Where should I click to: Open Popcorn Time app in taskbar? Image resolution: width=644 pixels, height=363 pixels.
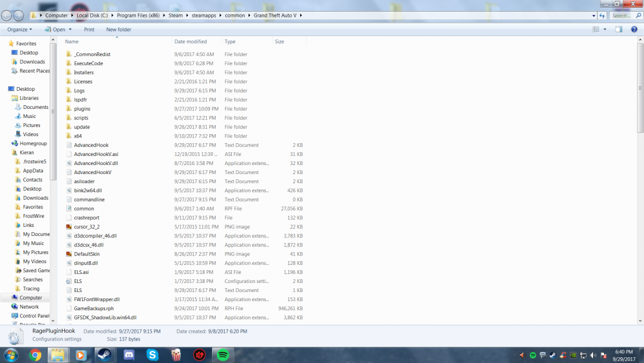pos(176,355)
